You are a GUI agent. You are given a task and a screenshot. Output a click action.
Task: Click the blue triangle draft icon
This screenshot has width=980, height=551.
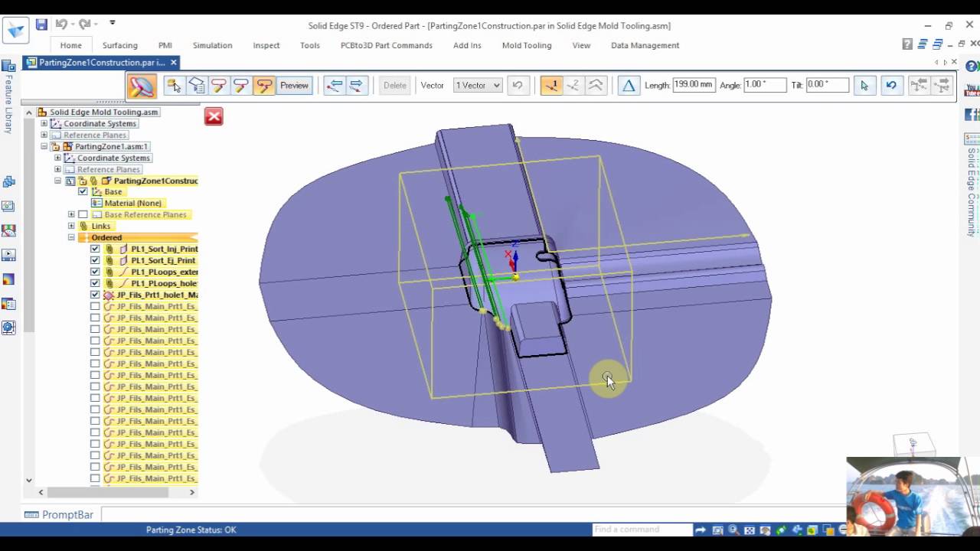pos(629,85)
